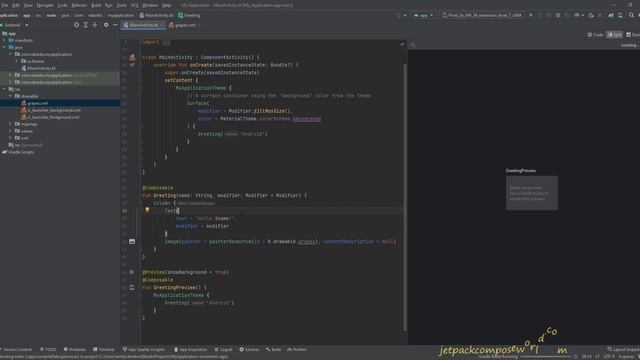
Task: Hide the project tool window with minus icon
Action: [x=115, y=25]
